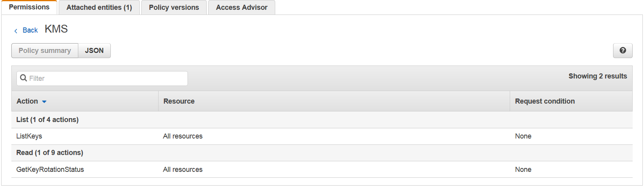Focus the Filter search field

tap(106, 78)
